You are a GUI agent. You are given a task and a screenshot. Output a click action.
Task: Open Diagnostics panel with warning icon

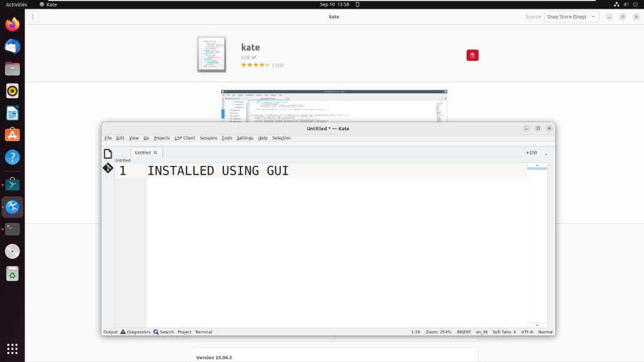tap(135, 332)
